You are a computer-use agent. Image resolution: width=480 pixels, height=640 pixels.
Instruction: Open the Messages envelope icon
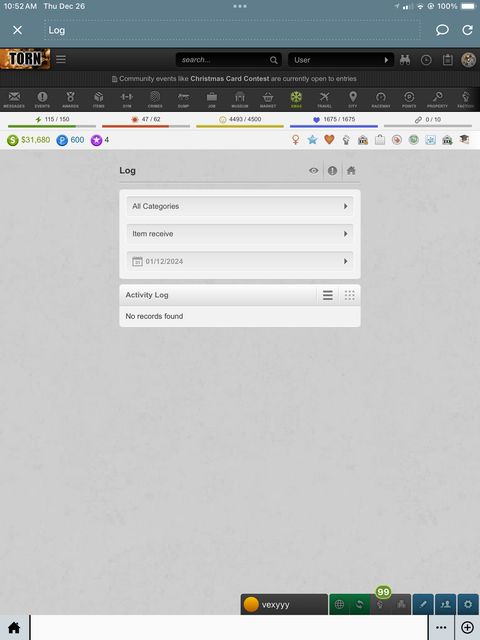click(x=14, y=99)
